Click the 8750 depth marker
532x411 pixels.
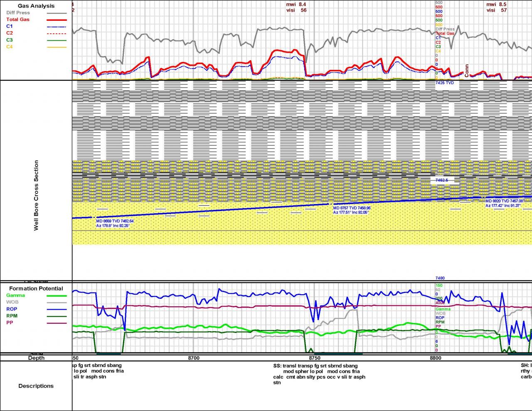point(315,358)
